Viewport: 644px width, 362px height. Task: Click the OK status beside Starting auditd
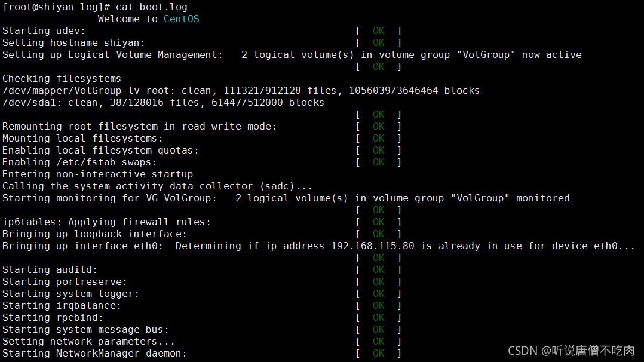pos(379,270)
